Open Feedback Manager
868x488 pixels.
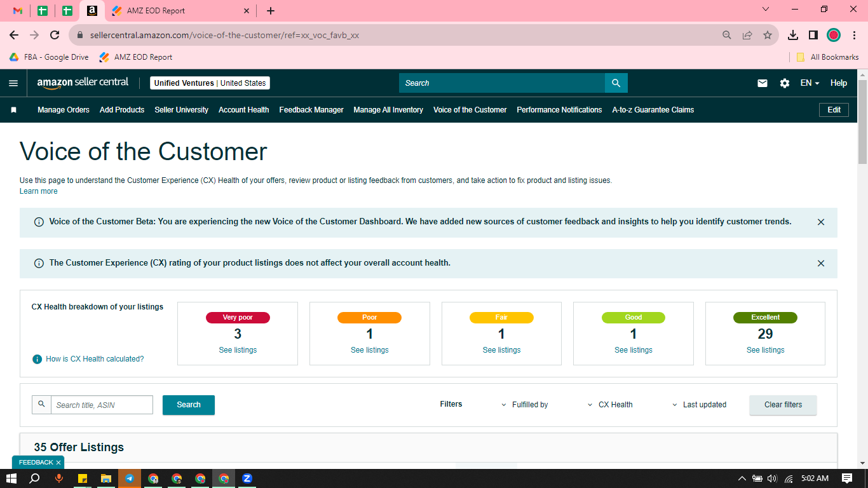click(311, 110)
